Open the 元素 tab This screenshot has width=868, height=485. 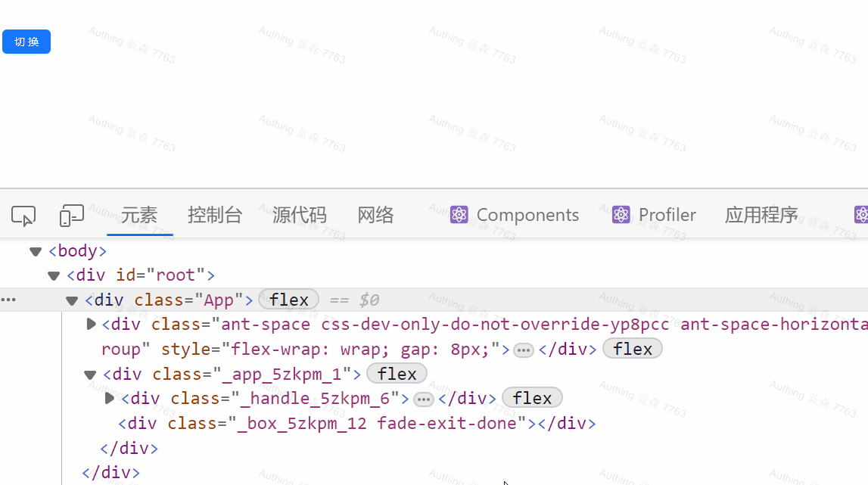point(139,215)
